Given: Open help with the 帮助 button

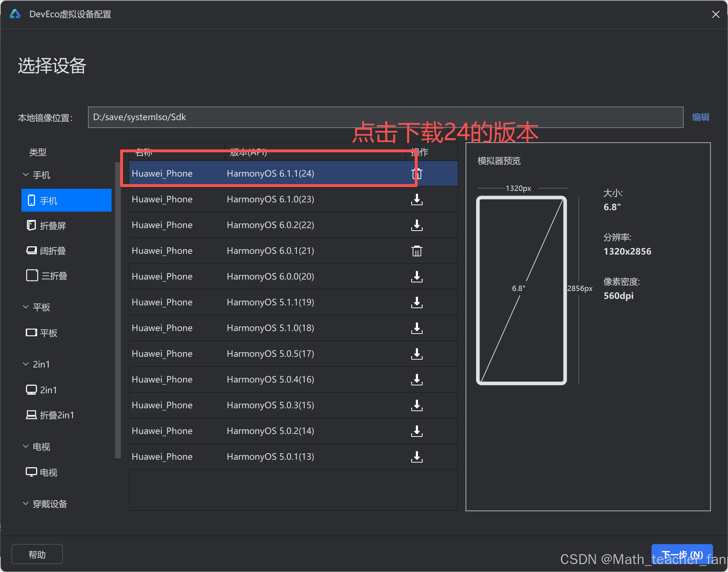Looking at the screenshot, I should pos(37,554).
